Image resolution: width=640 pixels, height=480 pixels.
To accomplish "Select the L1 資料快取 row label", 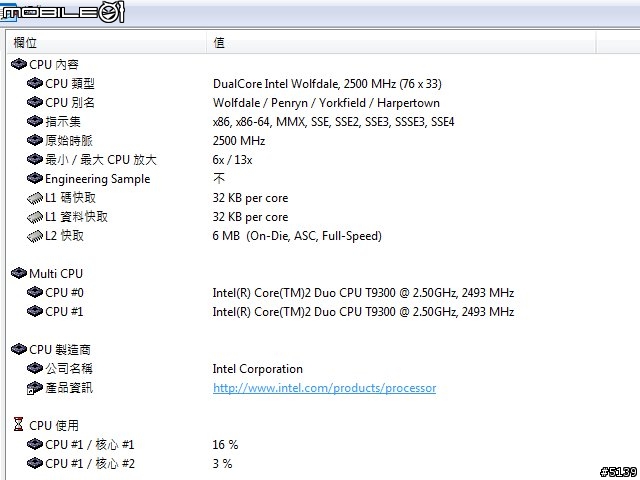I will 76,217.
